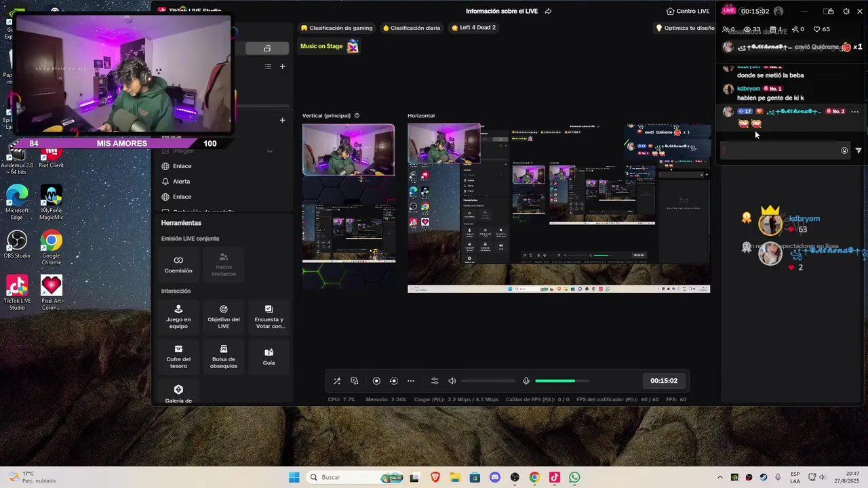Screen dimensions: 868x488
Task: Start recording with the record circle icon
Action: pos(376,381)
